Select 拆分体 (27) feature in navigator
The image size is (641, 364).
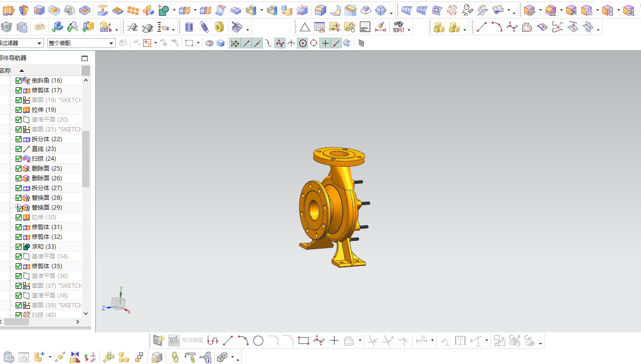[47, 188]
